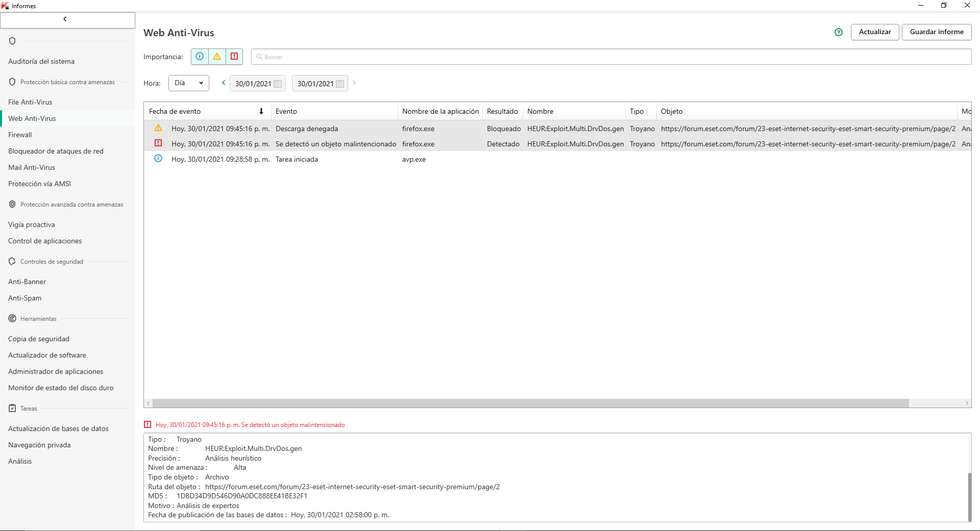
Task: Open the Día period dropdown
Action: coord(189,83)
